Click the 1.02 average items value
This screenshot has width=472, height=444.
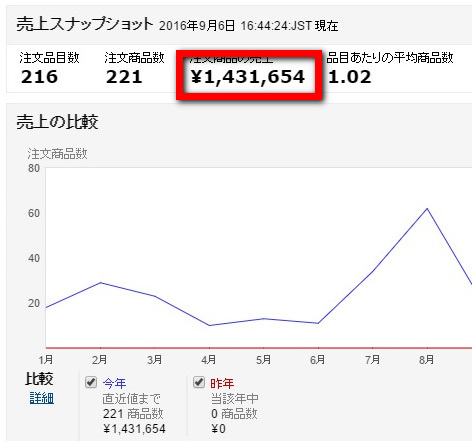tap(350, 77)
